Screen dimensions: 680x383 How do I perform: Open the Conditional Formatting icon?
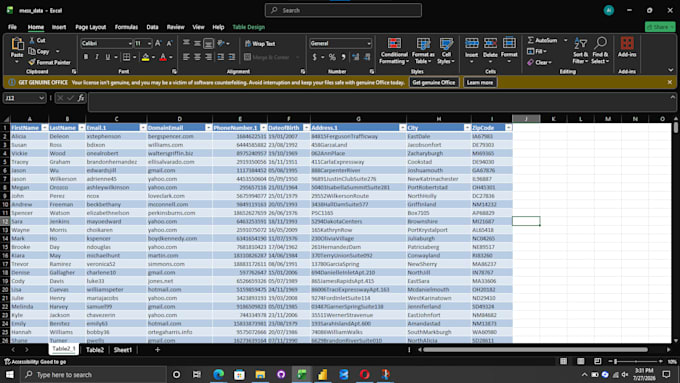394,43
